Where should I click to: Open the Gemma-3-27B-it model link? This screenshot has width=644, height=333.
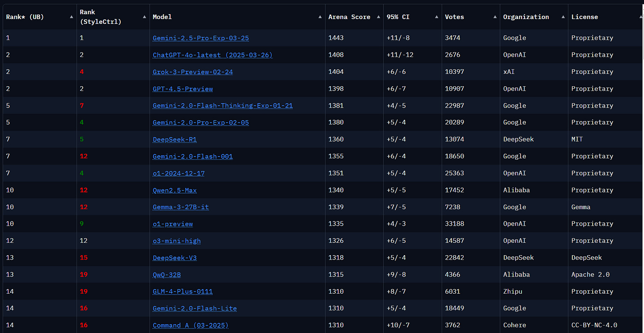pos(181,207)
